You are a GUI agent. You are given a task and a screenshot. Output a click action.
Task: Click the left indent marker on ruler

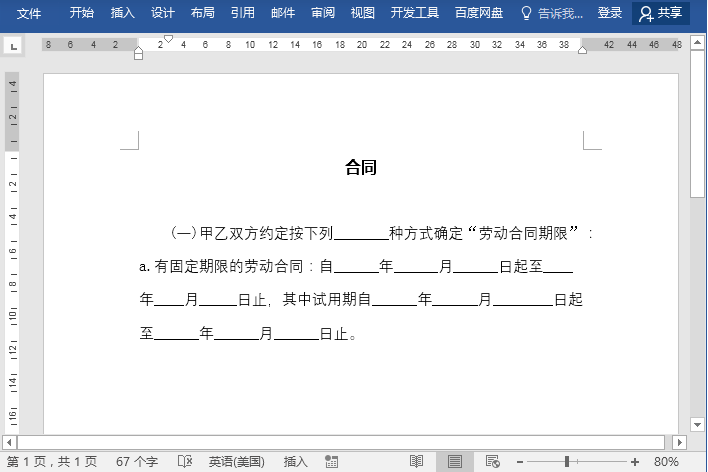139,54
